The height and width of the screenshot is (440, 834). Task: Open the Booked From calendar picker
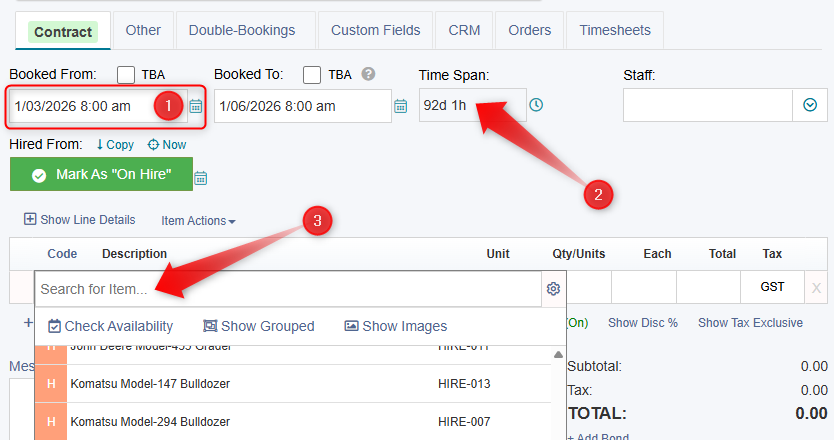click(x=196, y=106)
